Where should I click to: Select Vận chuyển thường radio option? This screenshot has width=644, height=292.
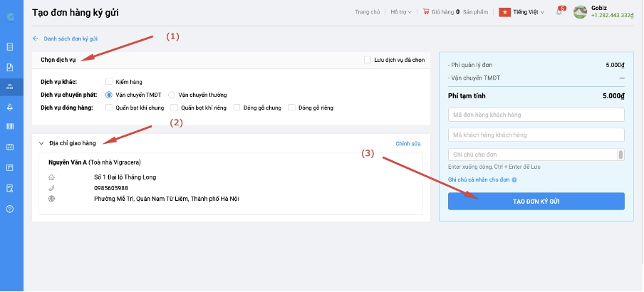point(172,95)
